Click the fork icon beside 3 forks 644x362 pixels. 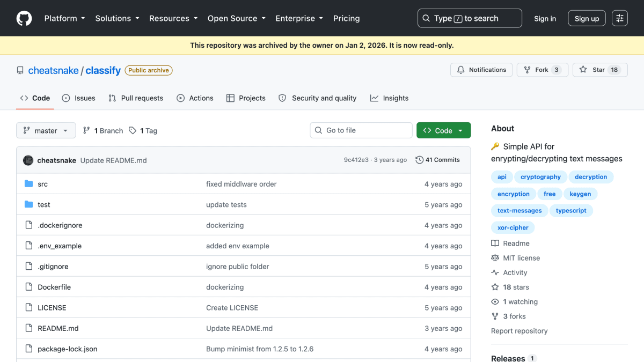pos(495,316)
